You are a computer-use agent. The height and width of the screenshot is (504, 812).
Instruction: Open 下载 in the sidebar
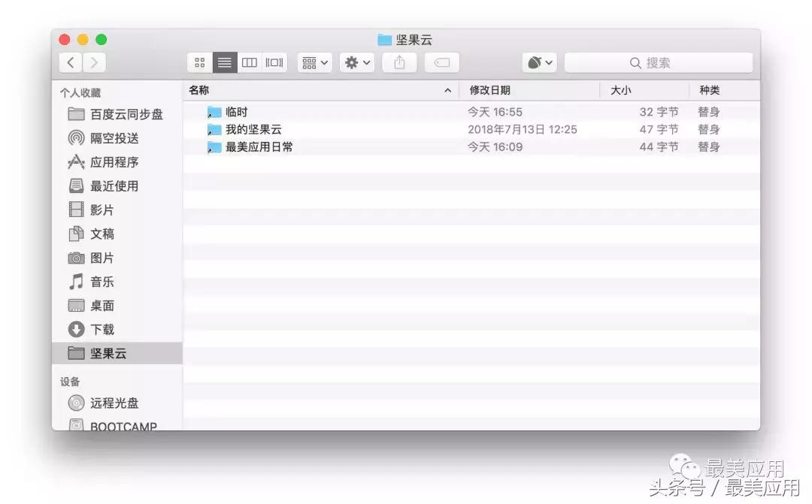coord(117,329)
